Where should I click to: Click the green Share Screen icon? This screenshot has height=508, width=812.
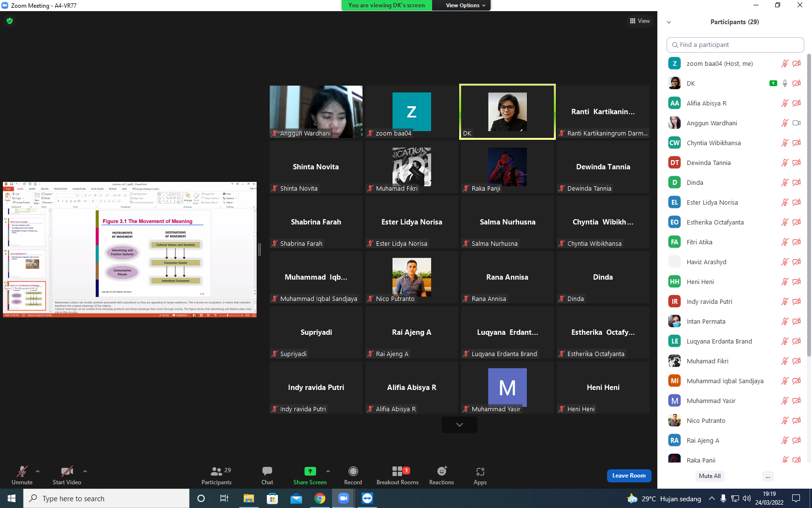tap(310, 471)
